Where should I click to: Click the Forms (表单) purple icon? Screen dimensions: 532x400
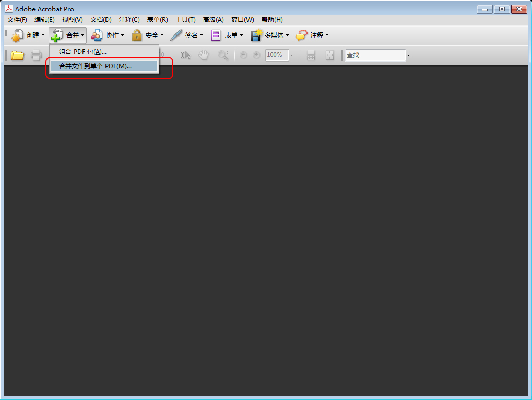tap(216, 35)
